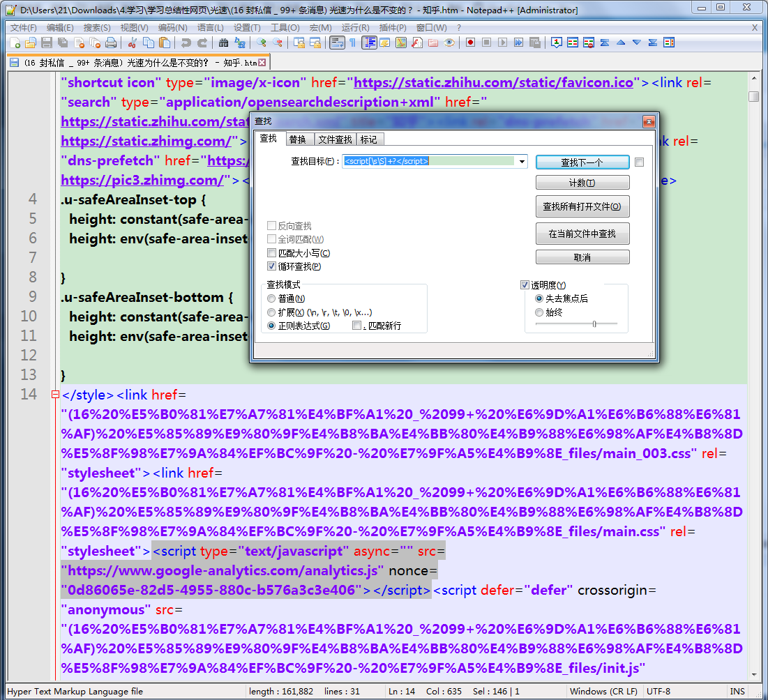Click the editor vertical scrollbar thumb
This screenshot has width=768, height=700.
[754, 96]
